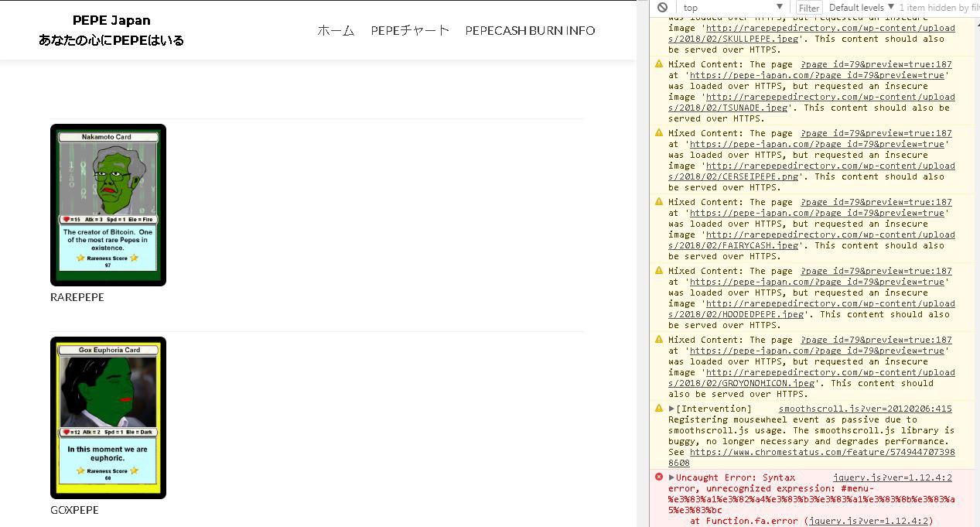
Task: Click the '1 item hidden by filter' notice
Action: click(939, 8)
